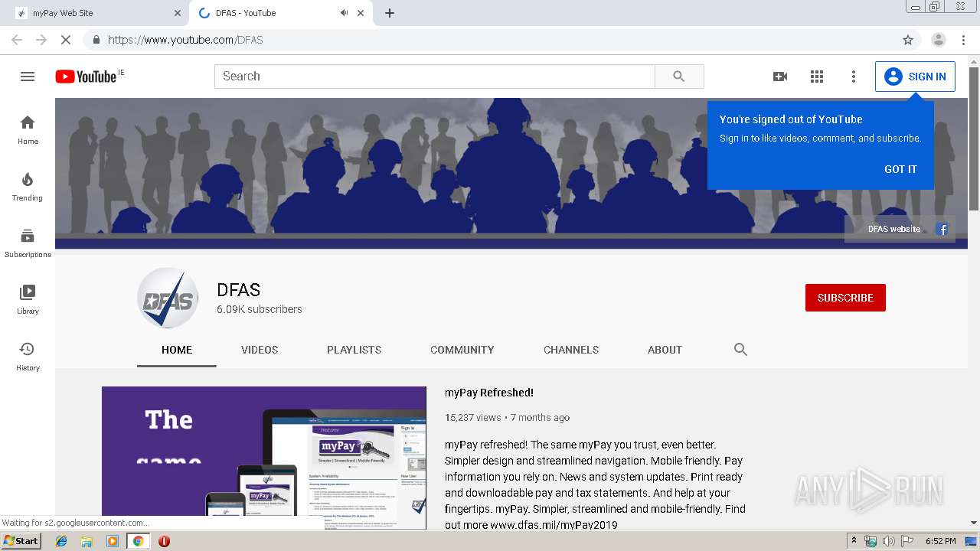
Task: Go back in browser history
Action: point(17,40)
